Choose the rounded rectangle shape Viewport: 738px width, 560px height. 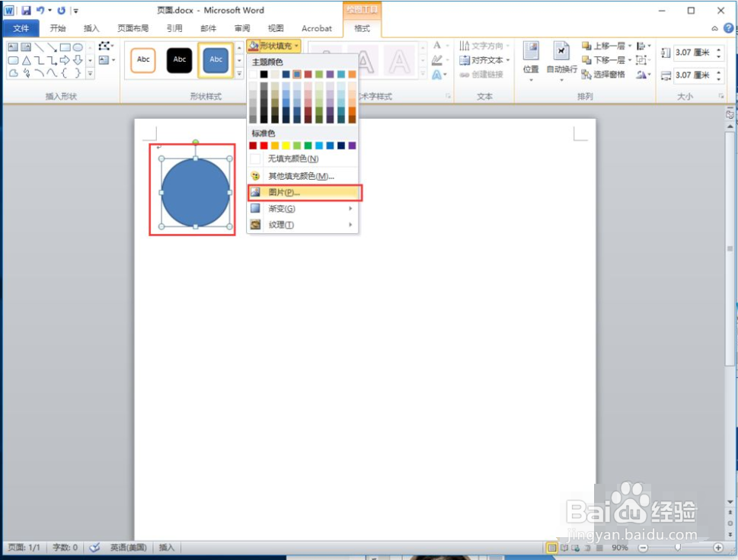pos(13,60)
